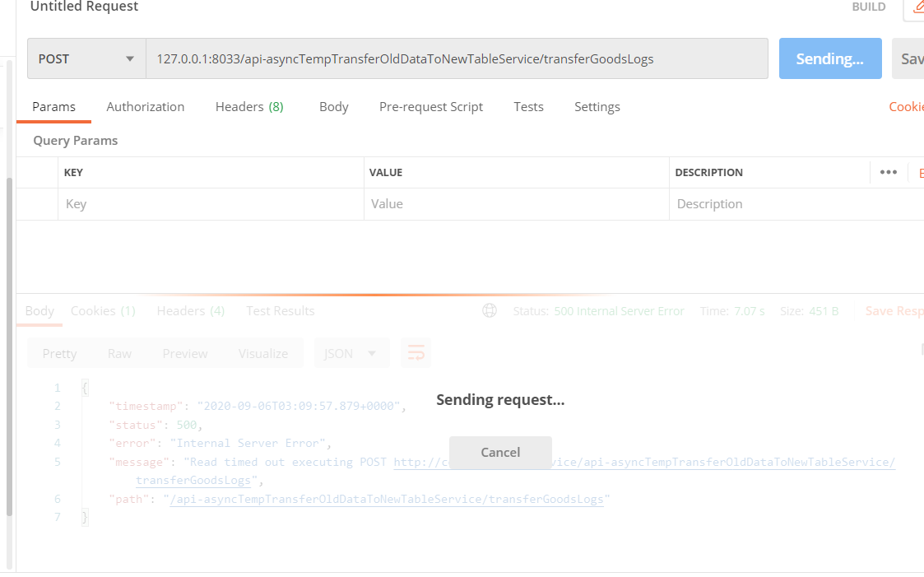Screen dimensions: 924x577
Task: Open the response Headers (4) tab
Action: (x=190, y=310)
